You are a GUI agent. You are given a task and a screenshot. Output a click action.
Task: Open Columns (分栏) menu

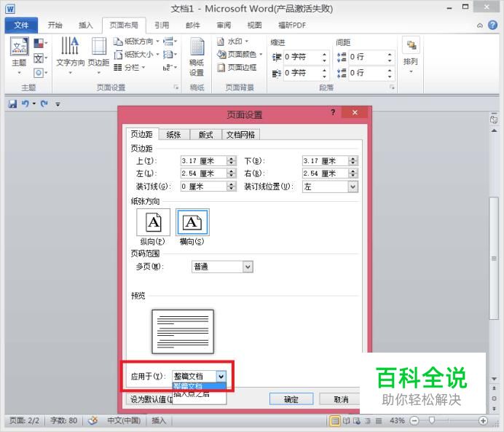pyautogui.click(x=130, y=68)
